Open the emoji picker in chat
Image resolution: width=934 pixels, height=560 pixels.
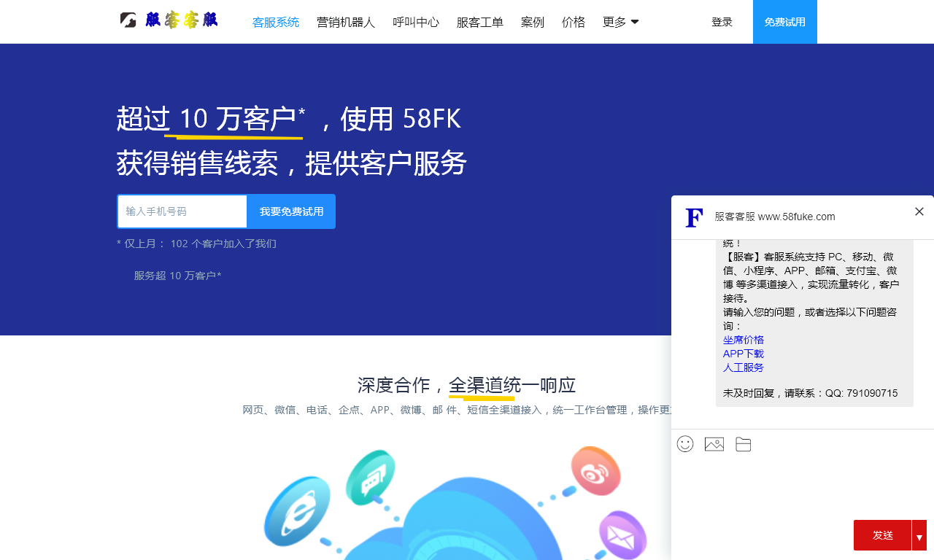click(685, 443)
